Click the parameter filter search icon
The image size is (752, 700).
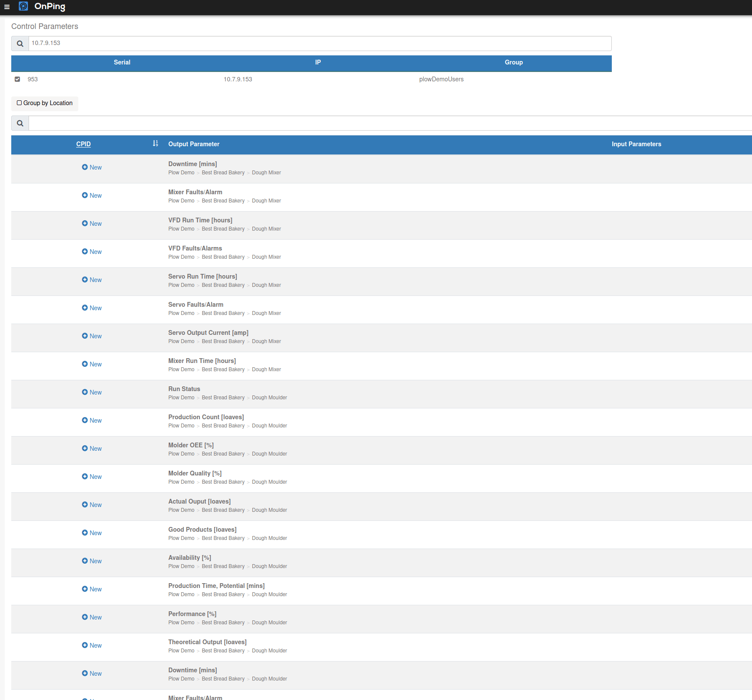[20, 123]
